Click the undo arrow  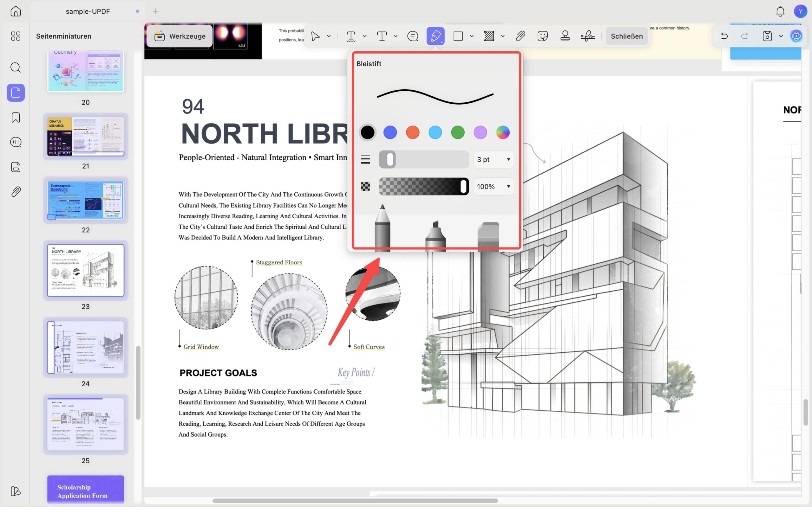pyautogui.click(x=724, y=36)
